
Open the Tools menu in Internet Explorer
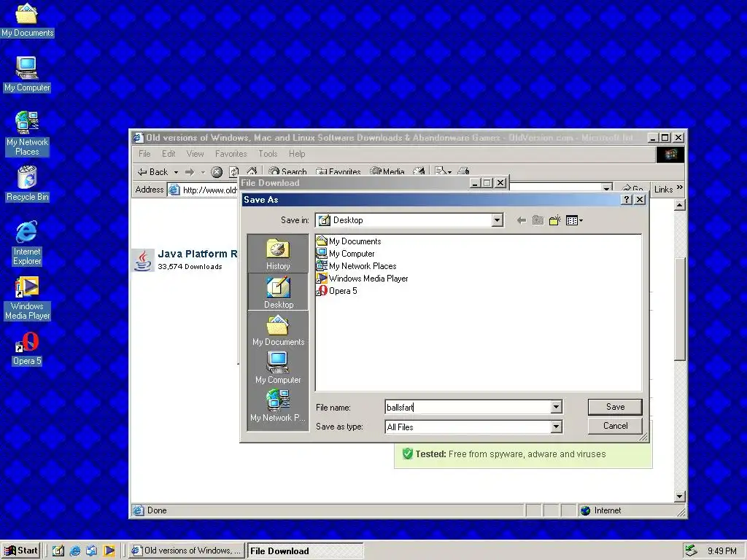coord(268,154)
